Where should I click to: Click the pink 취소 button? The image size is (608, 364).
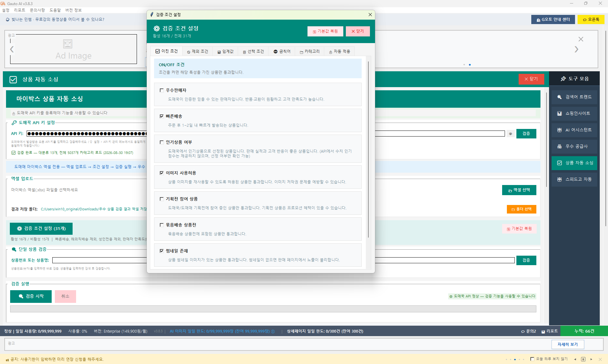65,296
